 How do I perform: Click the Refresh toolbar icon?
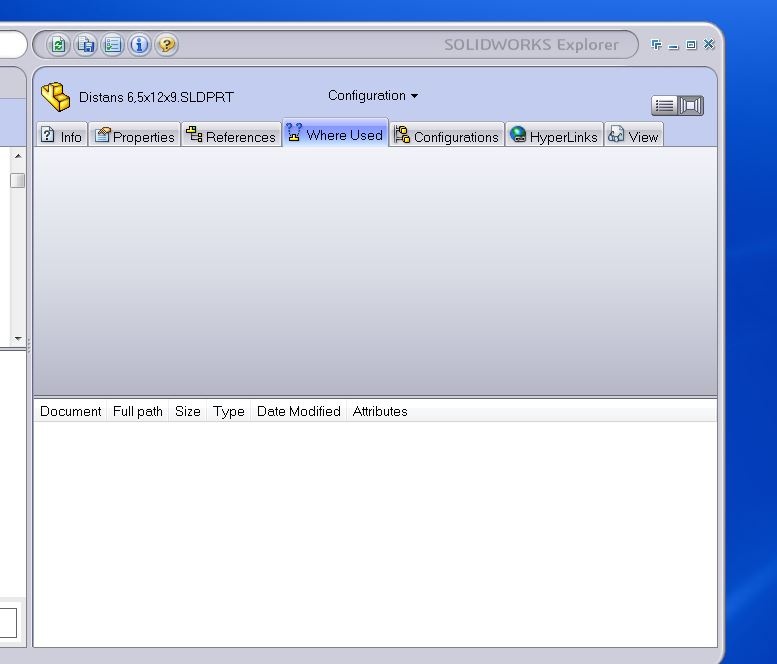58,45
